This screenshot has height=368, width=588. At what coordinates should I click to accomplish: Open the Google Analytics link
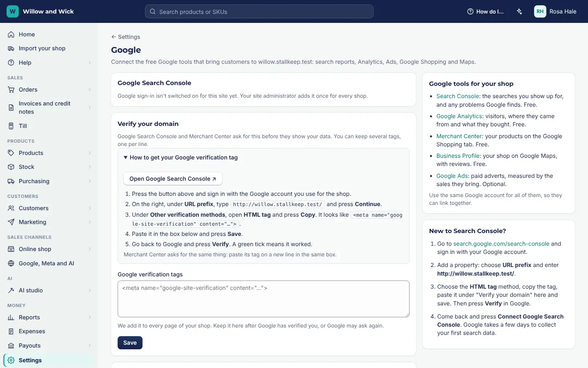tap(459, 116)
